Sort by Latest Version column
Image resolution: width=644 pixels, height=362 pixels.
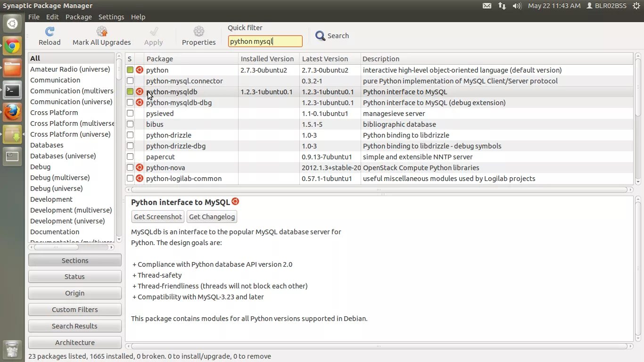(330, 59)
